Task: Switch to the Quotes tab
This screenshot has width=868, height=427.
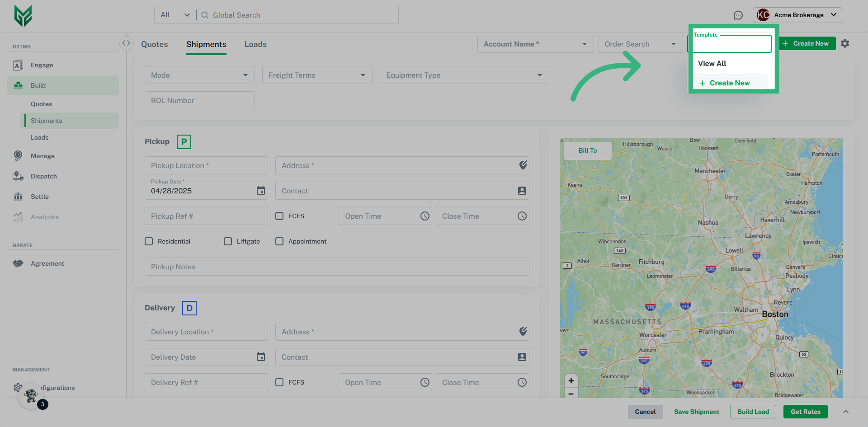Action: pyautogui.click(x=154, y=44)
